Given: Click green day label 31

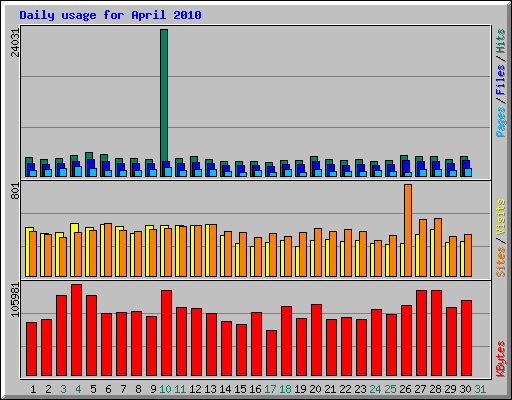Looking at the screenshot, I should click(x=480, y=389).
